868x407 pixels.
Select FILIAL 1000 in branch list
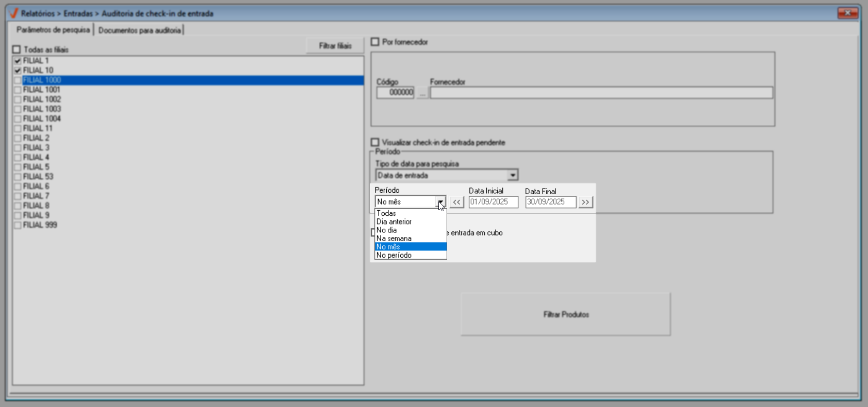click(x=42, y=80)
